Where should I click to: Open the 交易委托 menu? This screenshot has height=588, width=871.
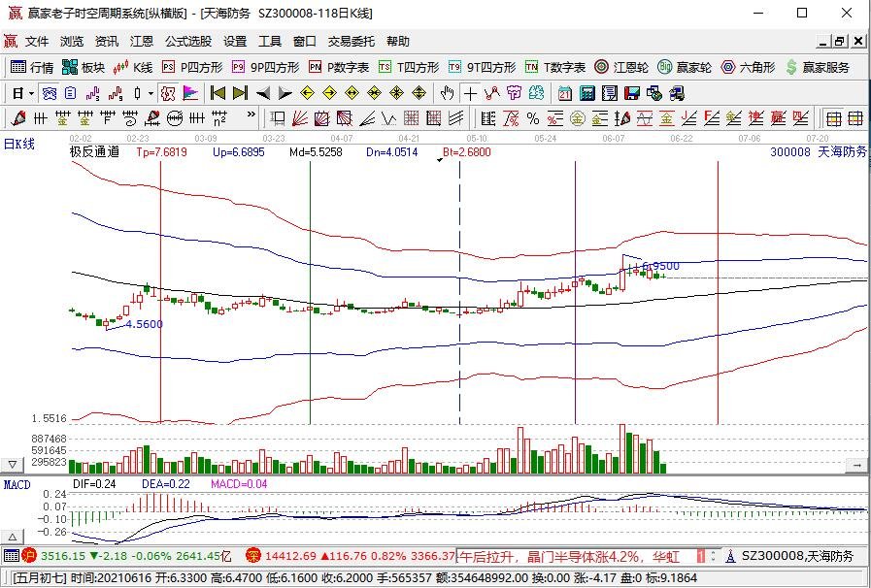352,42
